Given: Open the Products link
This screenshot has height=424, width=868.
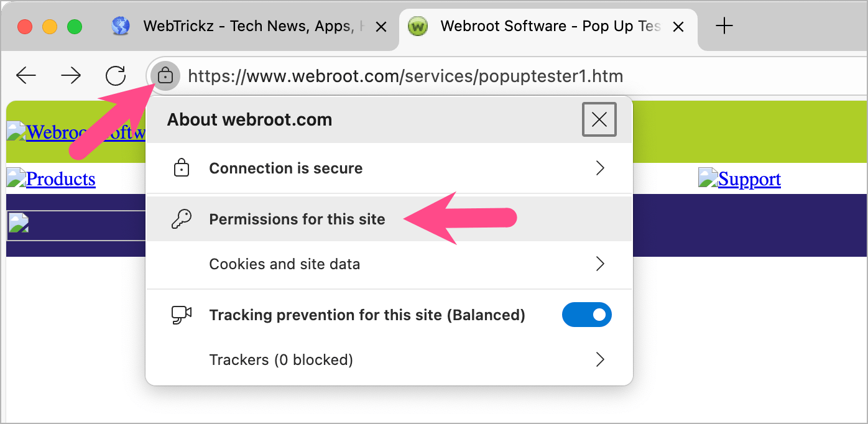Looking at the screenshot, I should tap(60, 179).
